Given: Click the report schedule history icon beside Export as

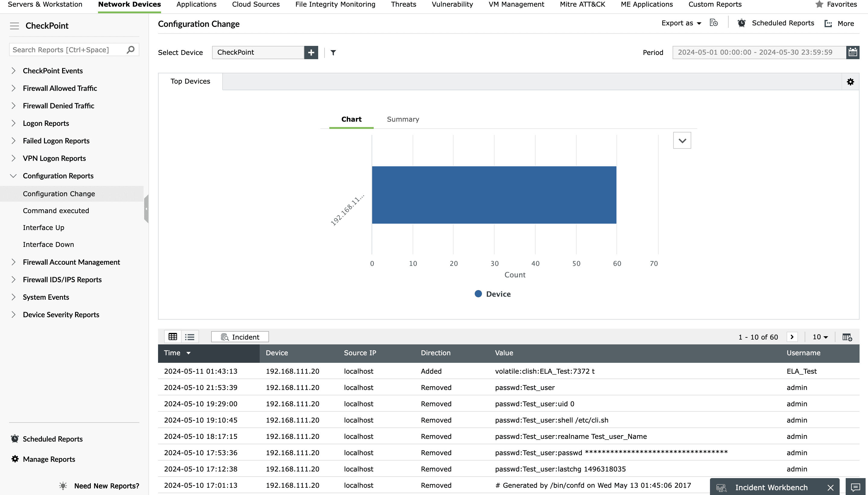Looking at the screenshot, I should (x=714, y=23).
